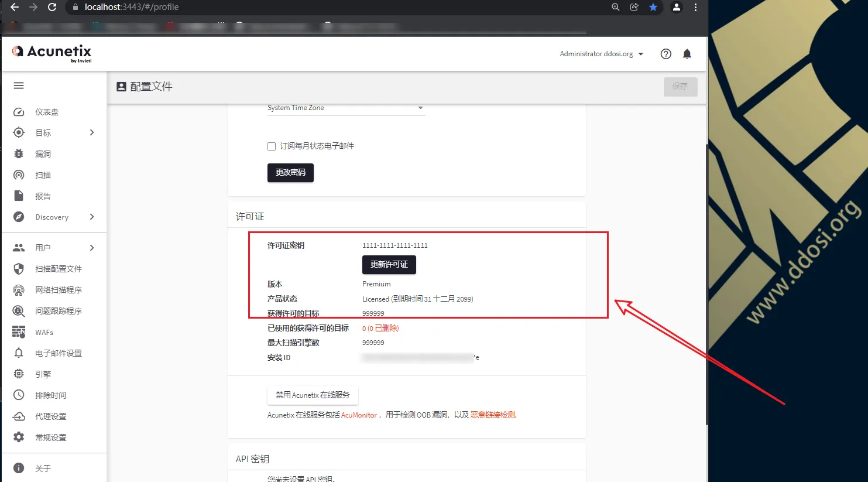Screen dimensions: 868x482
Task: Click the WAFs firewall icon
Action: (19, 332)
